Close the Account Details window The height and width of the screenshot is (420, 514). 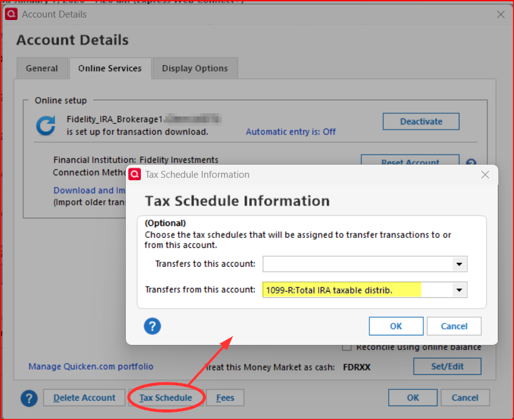[501, 14]
